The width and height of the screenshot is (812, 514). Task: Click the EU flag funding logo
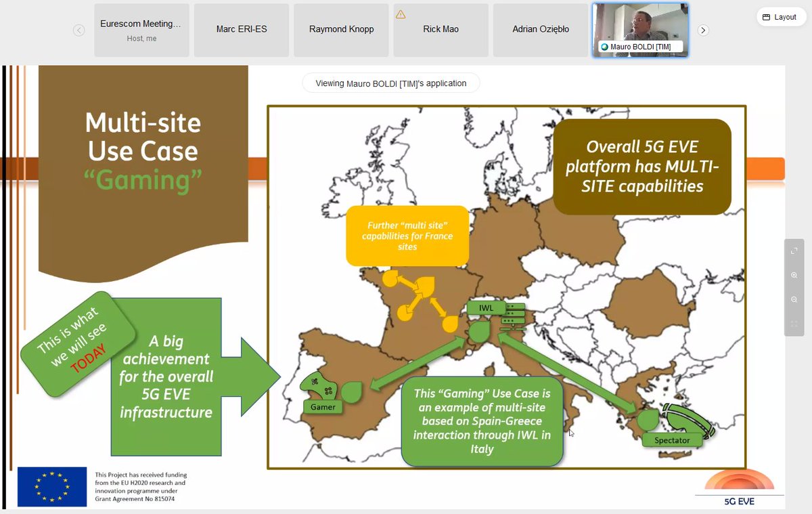52,486
